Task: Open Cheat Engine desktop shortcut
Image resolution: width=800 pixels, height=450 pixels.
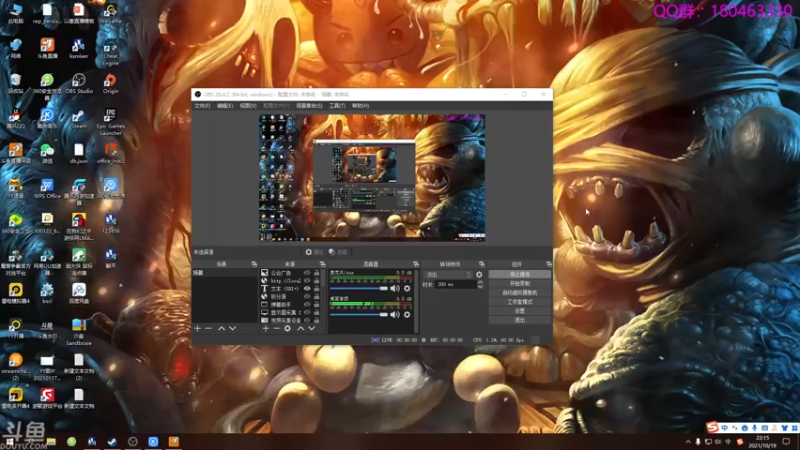Action: 110,52
